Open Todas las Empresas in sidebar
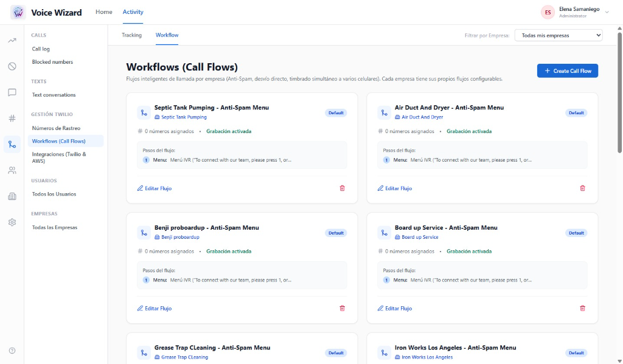Screen dimensions: 623x364 tap(54, 227)
